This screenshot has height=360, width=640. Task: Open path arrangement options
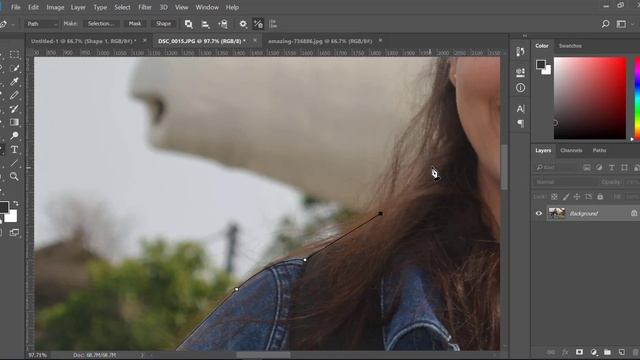coord(223,24)
